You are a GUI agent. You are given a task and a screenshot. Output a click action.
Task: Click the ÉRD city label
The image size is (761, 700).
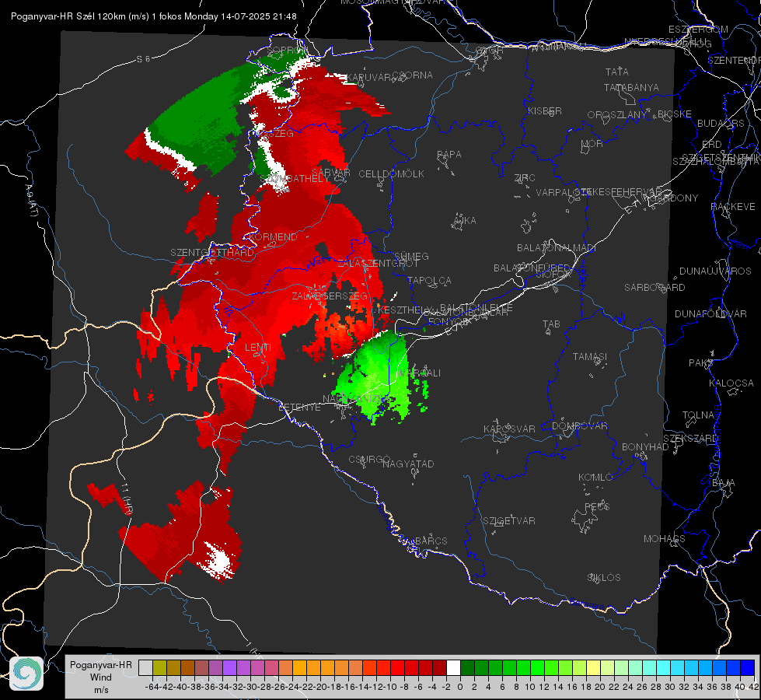[712, 145]
